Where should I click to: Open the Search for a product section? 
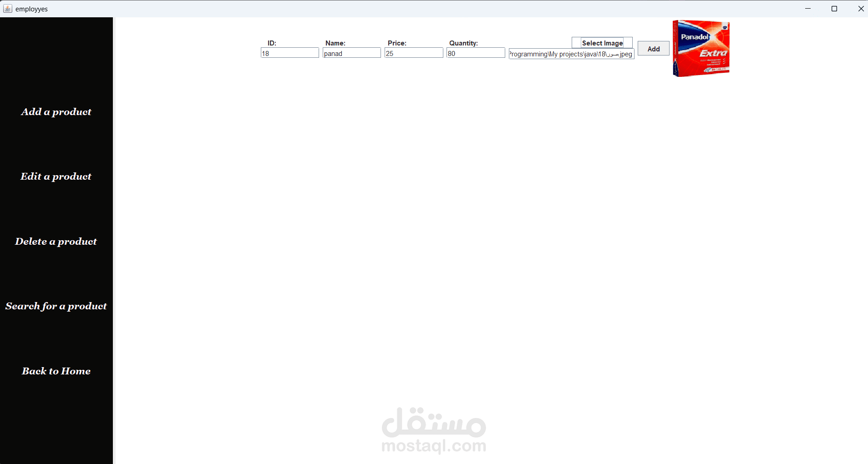coord(56,306)
